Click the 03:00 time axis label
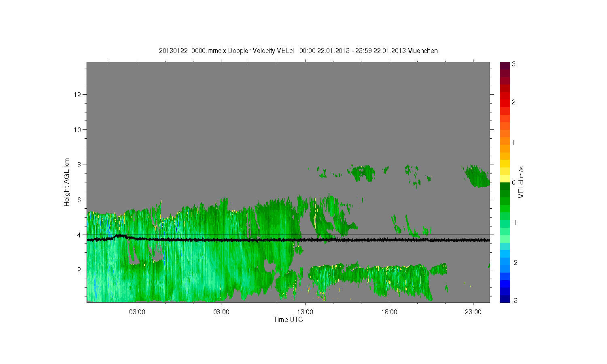 point(137,312)
